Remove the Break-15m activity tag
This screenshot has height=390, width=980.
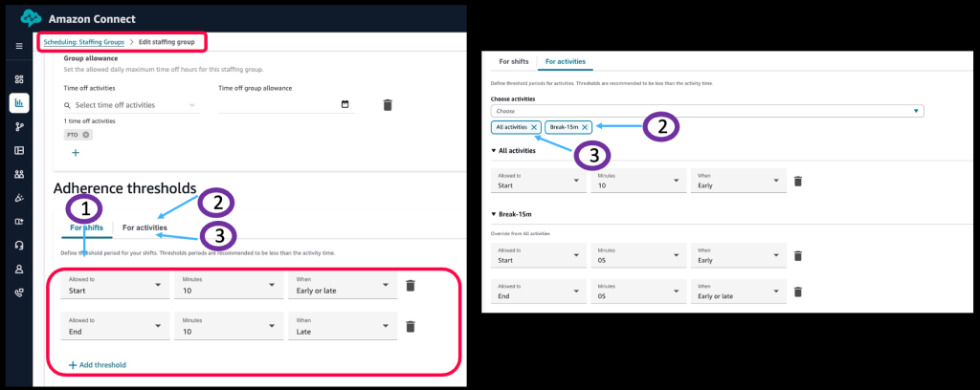tap(586, 126)
